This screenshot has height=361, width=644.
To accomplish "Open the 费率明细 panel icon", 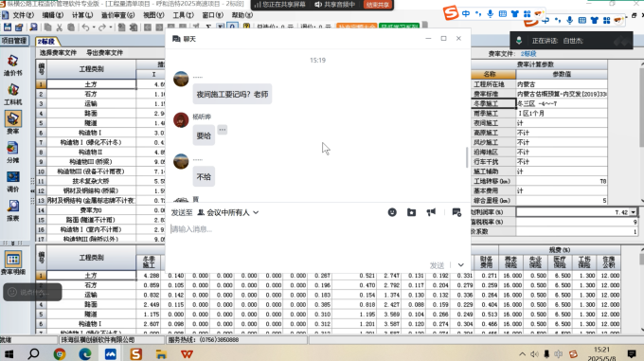I will (12, 263).
